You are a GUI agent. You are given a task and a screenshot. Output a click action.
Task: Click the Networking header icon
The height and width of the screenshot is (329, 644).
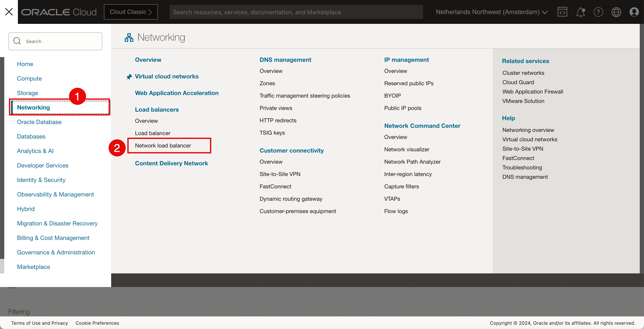[x=129, y=38]
